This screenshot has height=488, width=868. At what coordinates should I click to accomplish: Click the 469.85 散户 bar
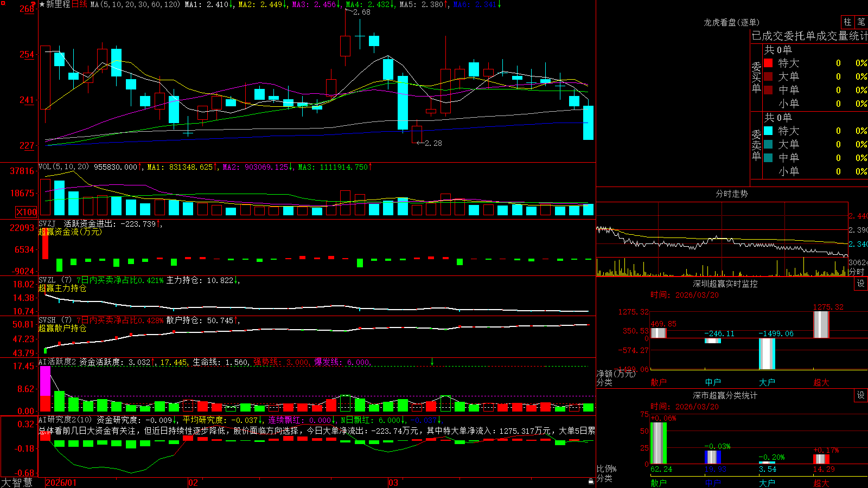click(x=659, y=333)
